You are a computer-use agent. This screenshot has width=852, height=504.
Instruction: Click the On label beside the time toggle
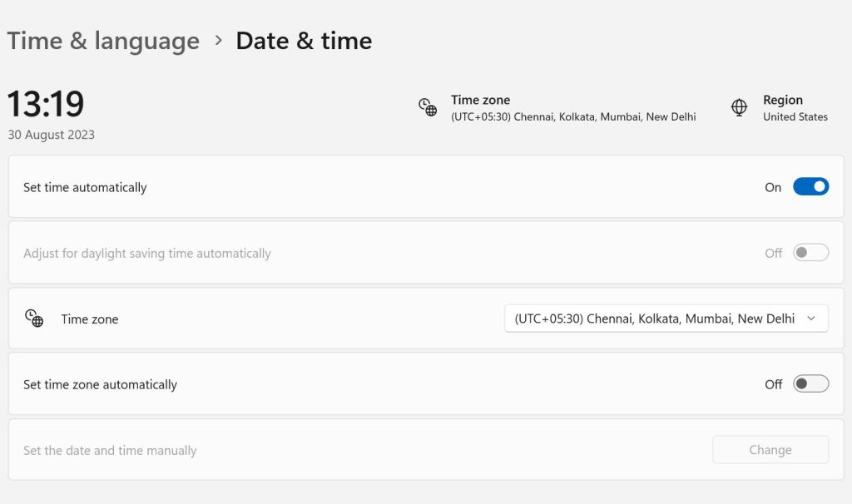point(773,188)
